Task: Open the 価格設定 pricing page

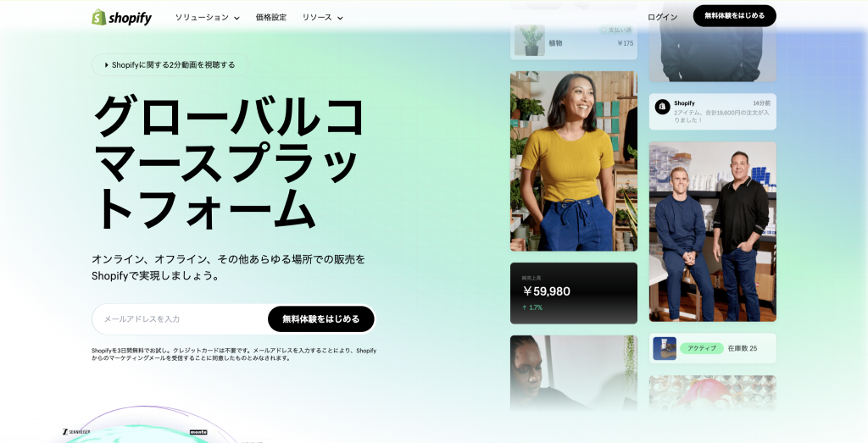Action: (x=271, y=17)
